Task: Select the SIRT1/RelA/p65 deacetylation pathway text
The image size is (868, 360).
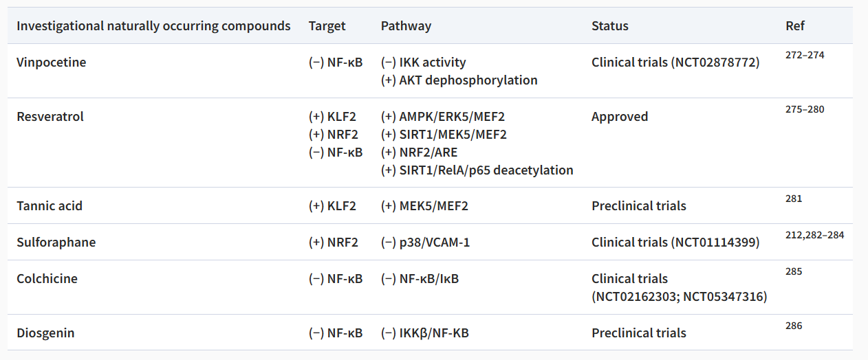Action: point(477,170)
